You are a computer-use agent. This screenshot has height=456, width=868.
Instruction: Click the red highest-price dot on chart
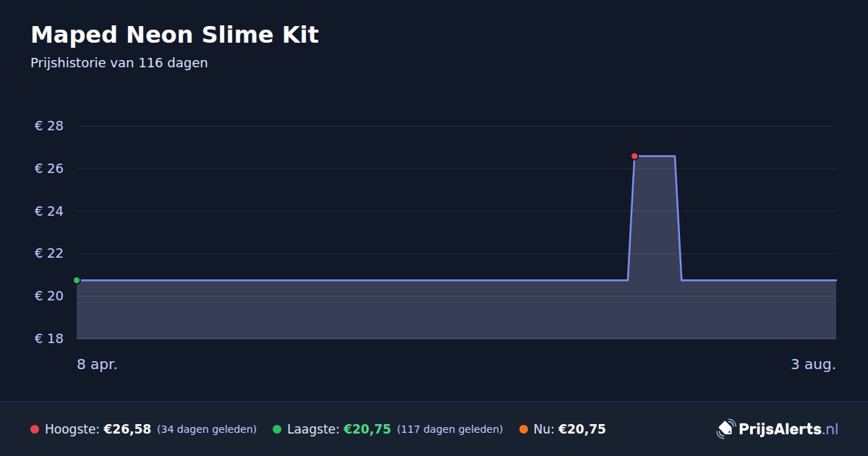tap(634, 156)
